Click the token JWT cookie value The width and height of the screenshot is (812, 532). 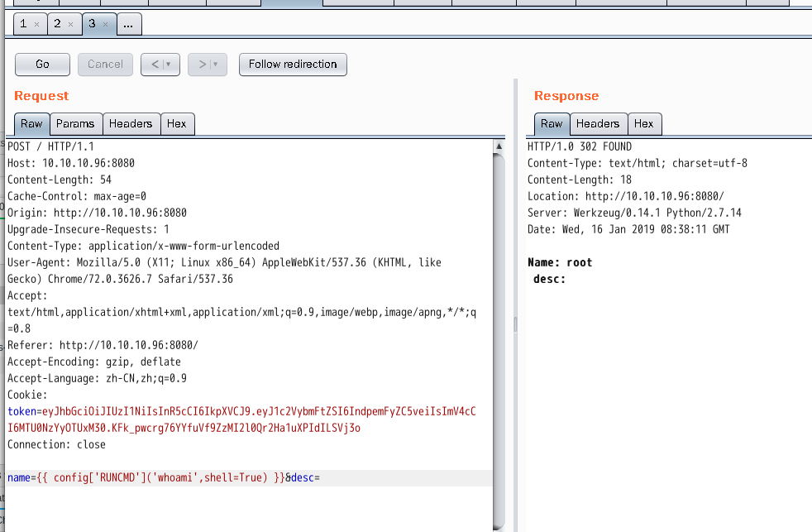[x=241, y=419]
